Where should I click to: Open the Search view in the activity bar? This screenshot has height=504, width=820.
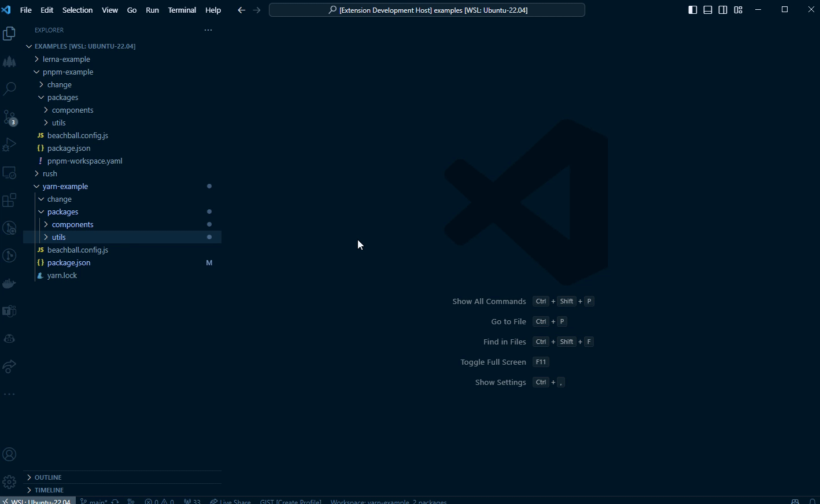click(x=9, y=88)
